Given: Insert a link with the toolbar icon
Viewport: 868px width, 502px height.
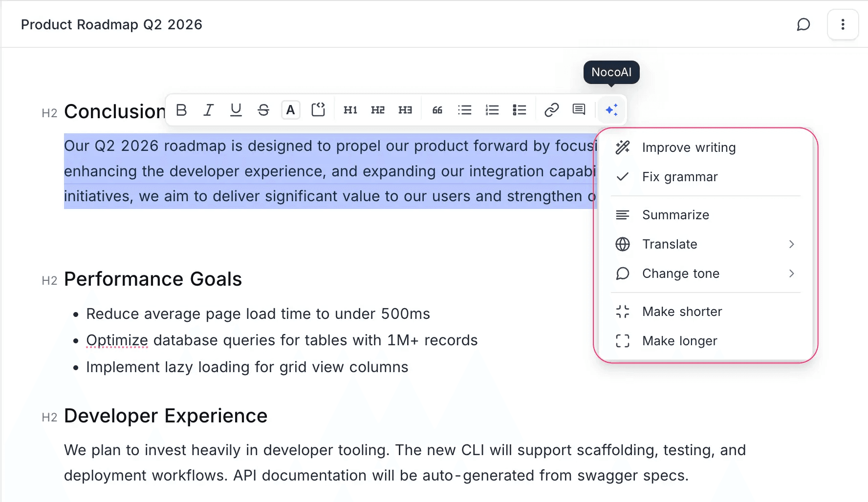Looking at the screenshot, I should point(552,109).
